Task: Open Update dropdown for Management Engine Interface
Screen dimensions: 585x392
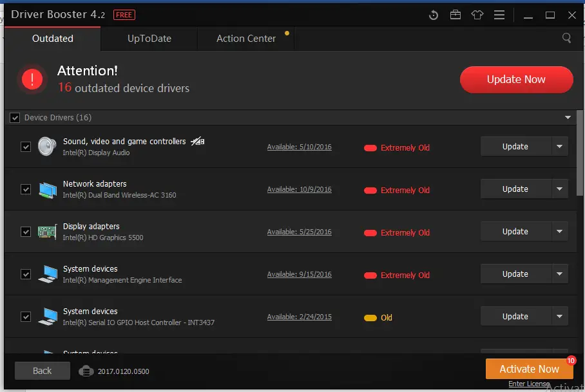Action: (x=560, y=274)
